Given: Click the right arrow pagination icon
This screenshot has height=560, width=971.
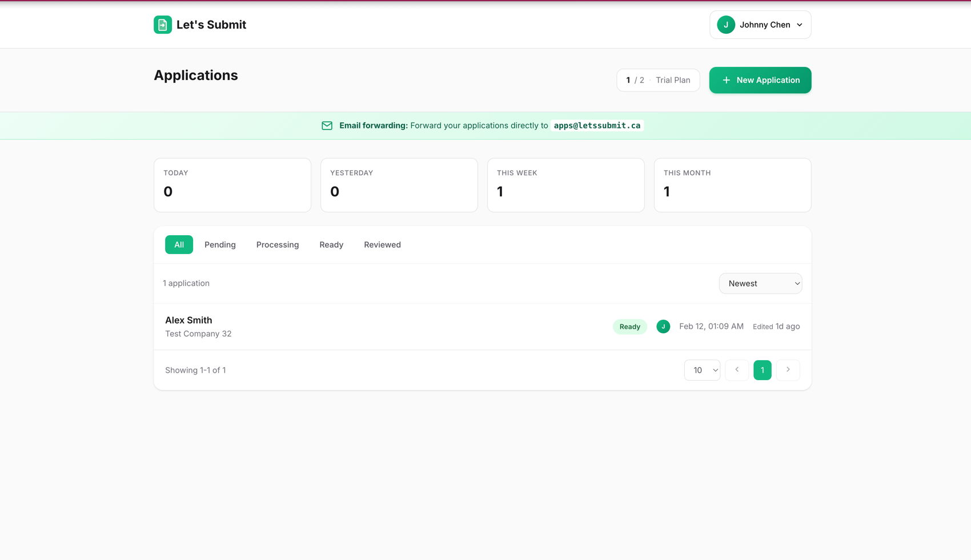Looking at the screenshot, I should 788,370.
